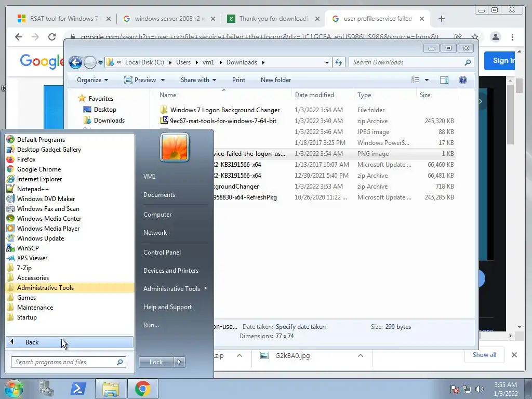The height and width of the screenshot is (399, 532).
Task: Open Network from Start menu
Action: [155, 232]
